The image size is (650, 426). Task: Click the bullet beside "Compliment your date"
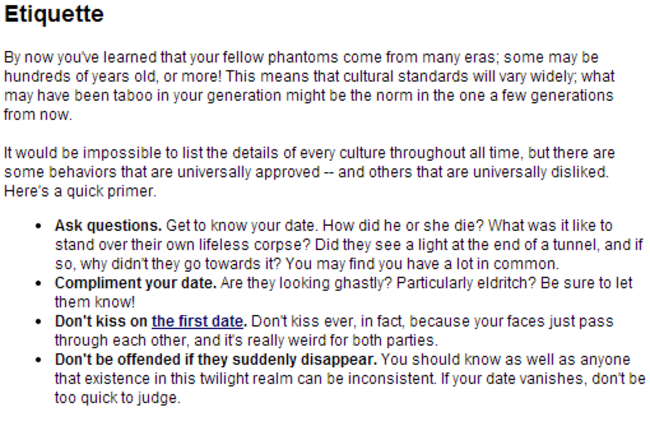(x=39, y=283)
